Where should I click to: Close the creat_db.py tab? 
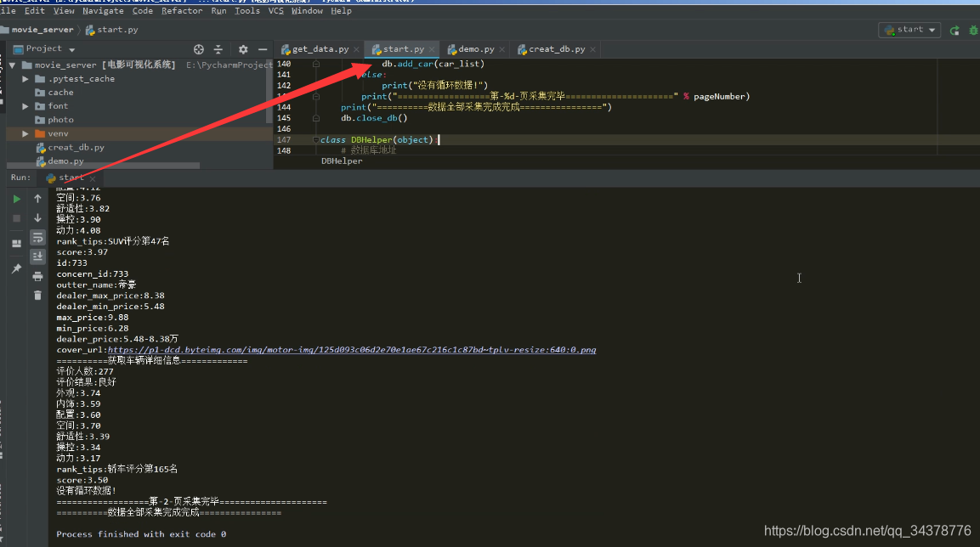[592, 50]
